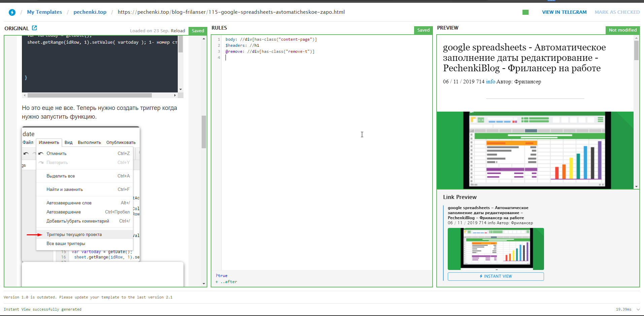Click Original pane vertical scrollbar thumb
Screen dimensions: 644x316
coord(204,132)
